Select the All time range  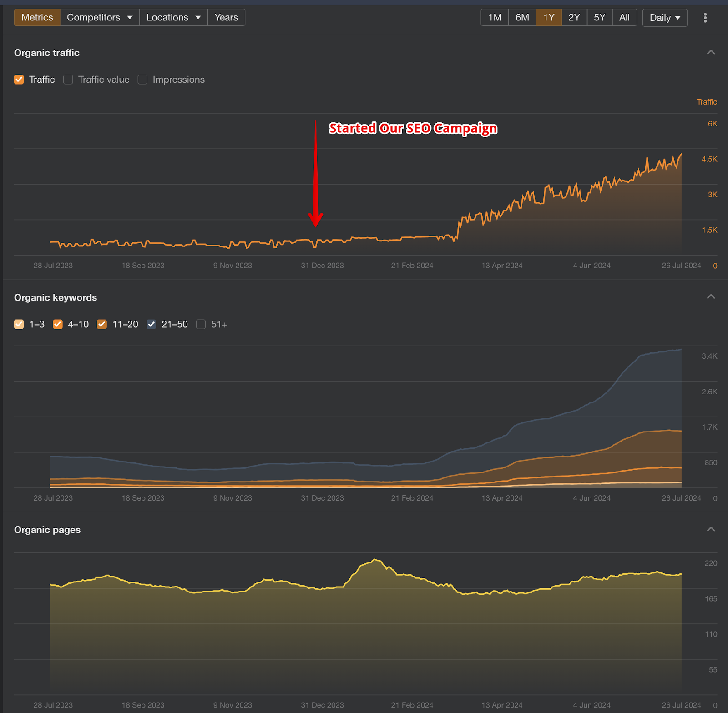(624, 17)
